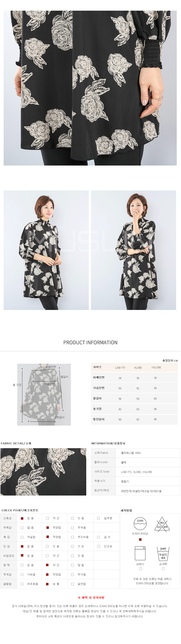Check 신축성 '일부분' checkbox
This screenshot has width=181, height=644.
tap(99, 518)
